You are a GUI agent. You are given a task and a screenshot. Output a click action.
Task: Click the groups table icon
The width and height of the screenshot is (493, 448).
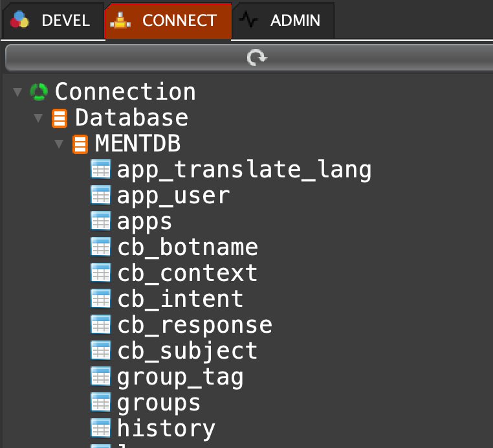100,403
